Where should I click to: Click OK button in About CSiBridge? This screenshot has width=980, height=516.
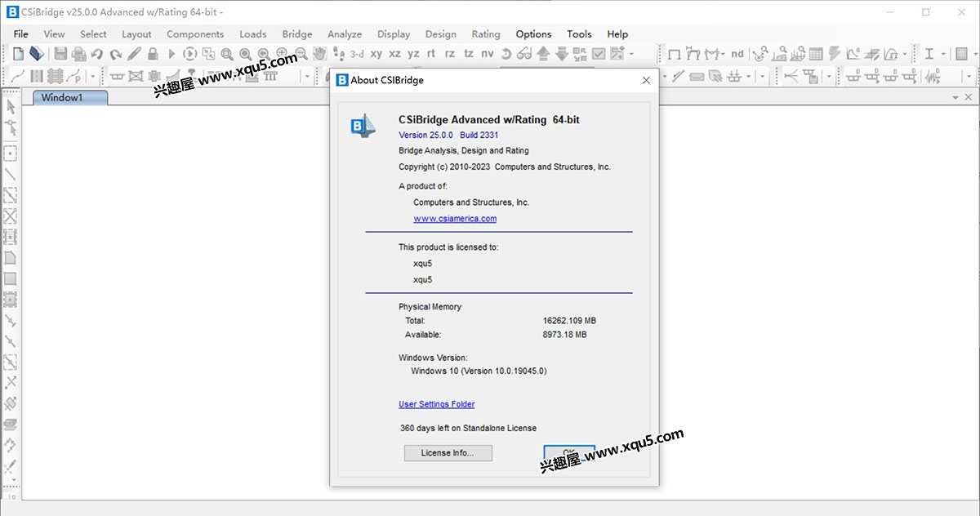pos(569,453)
